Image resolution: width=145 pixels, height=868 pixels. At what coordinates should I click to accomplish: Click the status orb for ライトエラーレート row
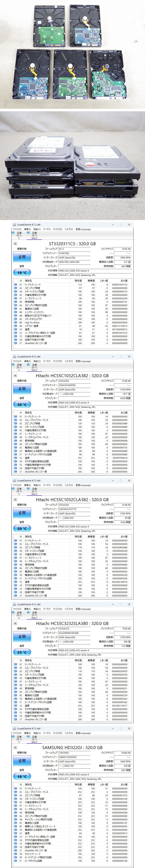click(x=16, y=854)
